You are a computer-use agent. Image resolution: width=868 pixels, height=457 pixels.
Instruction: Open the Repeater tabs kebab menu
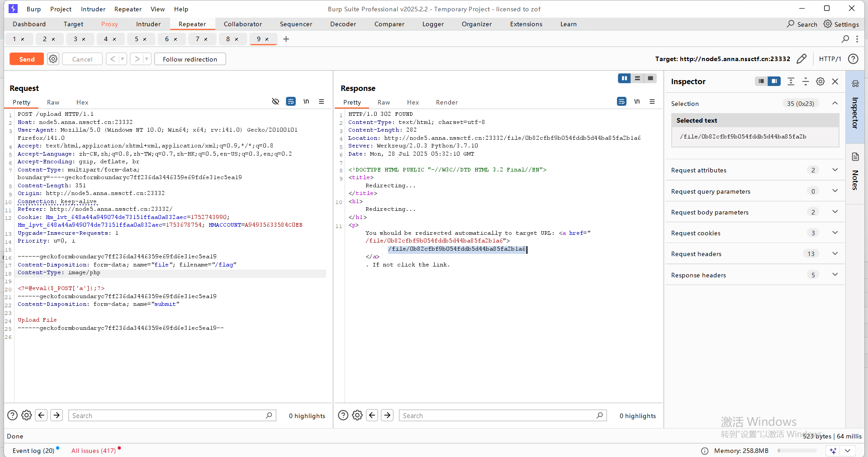(857, 39)
